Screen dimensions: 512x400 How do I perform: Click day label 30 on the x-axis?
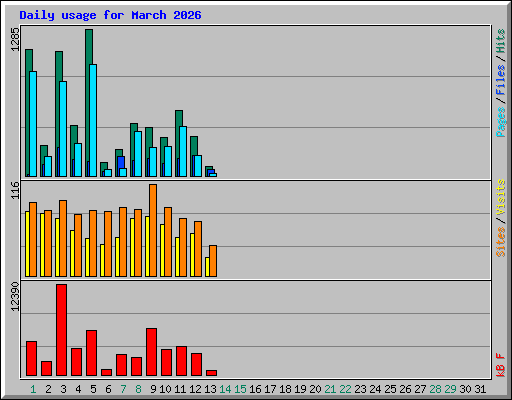pyautogui.click(x=465, y=389)
